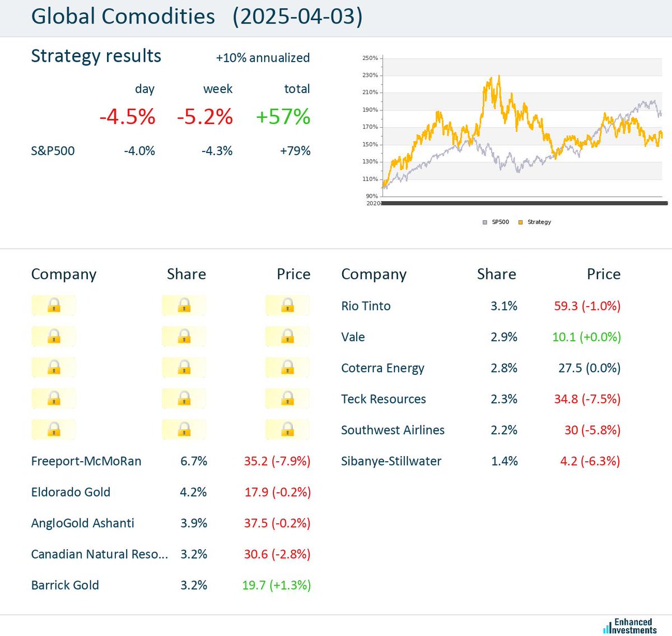Click the Enhanced Investments logo

click(x=630, y=626)
